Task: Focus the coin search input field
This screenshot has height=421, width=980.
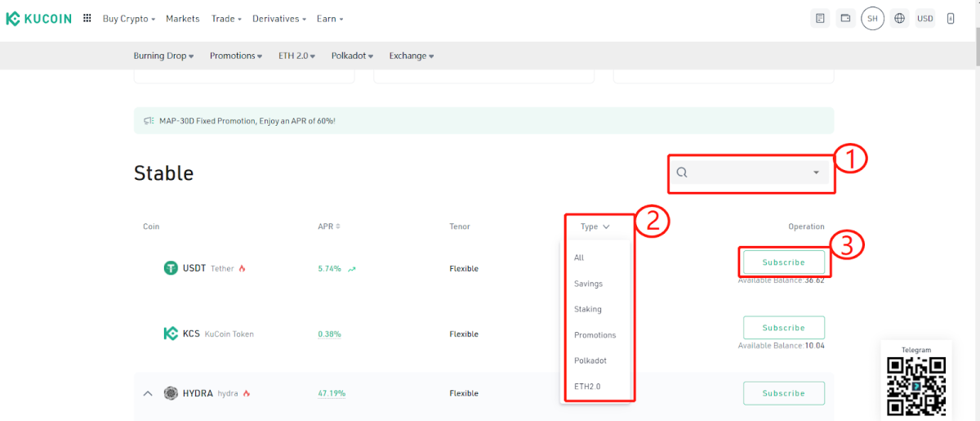Action: pos(750,172)
